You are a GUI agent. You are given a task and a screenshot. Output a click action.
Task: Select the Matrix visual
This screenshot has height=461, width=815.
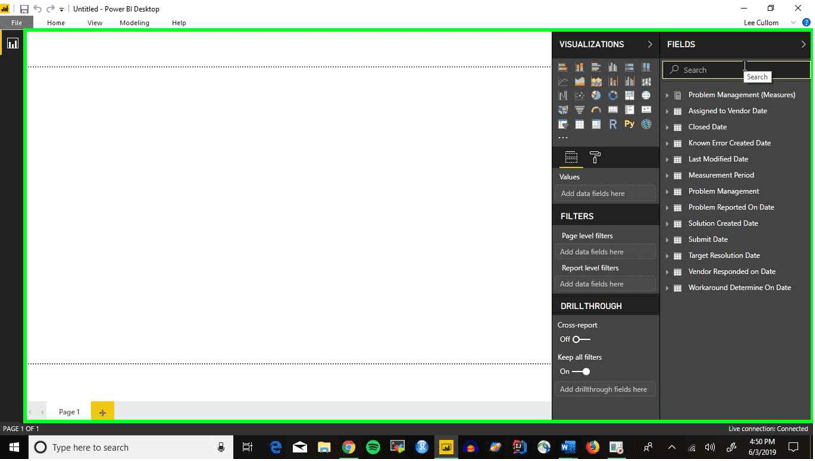click(x=596, y=124)
